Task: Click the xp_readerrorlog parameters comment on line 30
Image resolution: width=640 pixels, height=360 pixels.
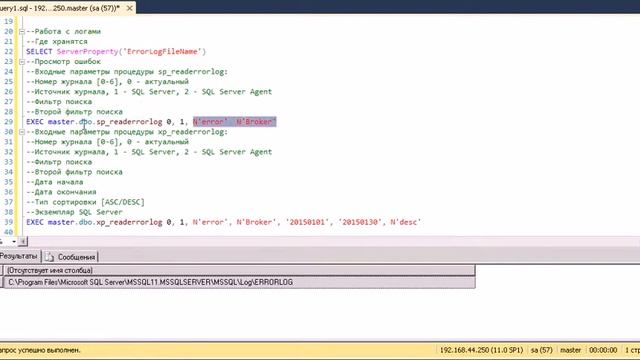Action: 127,132
